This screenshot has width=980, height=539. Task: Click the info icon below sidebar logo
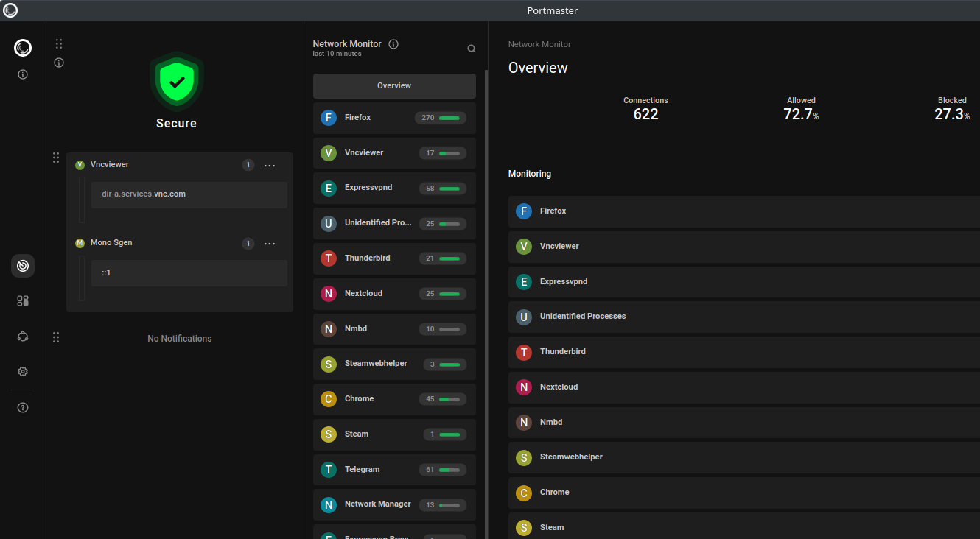pos(23,74)
